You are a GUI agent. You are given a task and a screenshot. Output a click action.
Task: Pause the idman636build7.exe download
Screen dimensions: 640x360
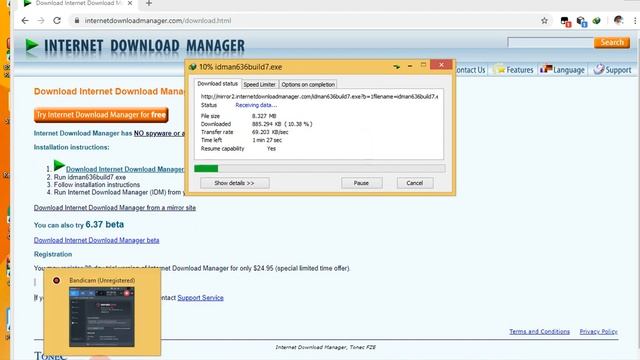click(x=362, y=183)
